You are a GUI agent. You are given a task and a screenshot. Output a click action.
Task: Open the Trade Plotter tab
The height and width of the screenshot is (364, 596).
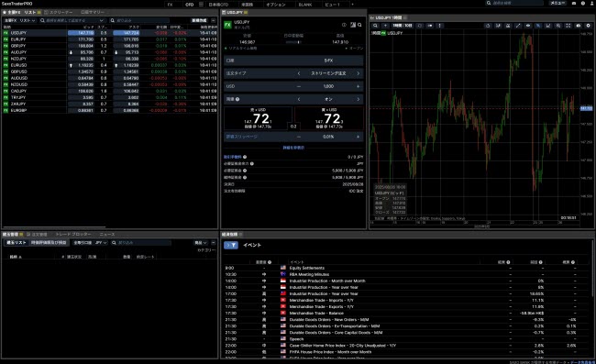coord(73,235)
